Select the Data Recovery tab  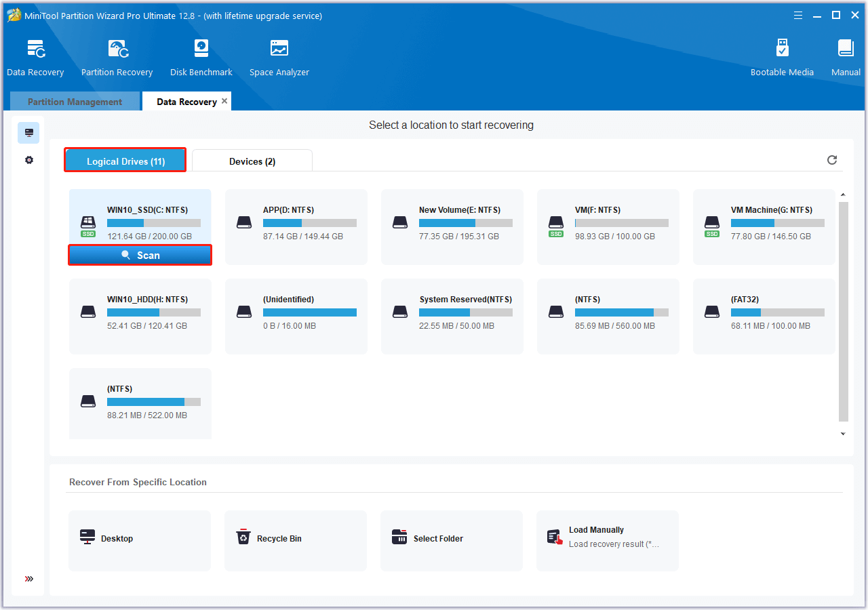point(186,102)
